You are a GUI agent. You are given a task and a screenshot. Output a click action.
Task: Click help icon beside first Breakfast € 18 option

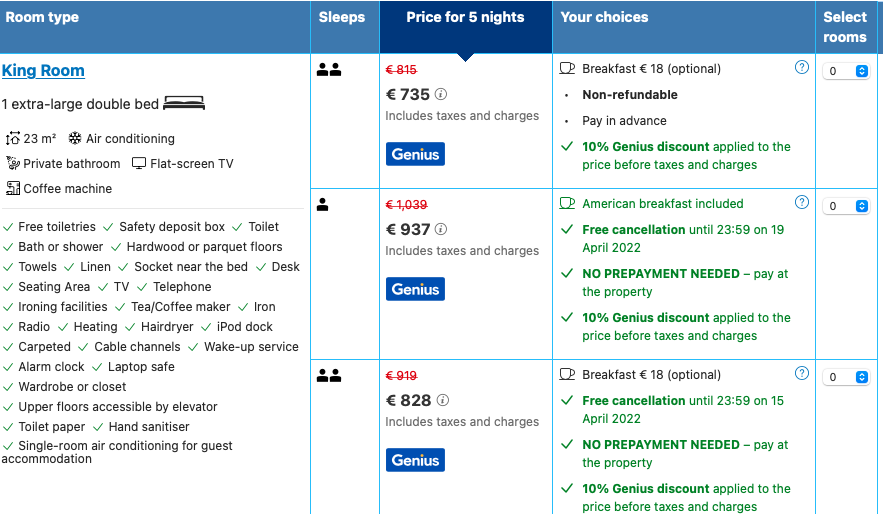[x=802, y=68]
